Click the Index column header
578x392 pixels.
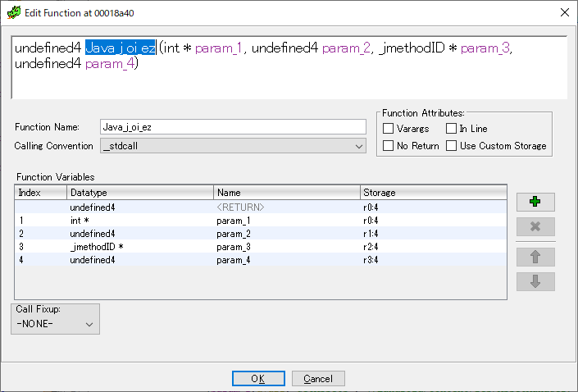pyautogui.click(x=40, y=193)
